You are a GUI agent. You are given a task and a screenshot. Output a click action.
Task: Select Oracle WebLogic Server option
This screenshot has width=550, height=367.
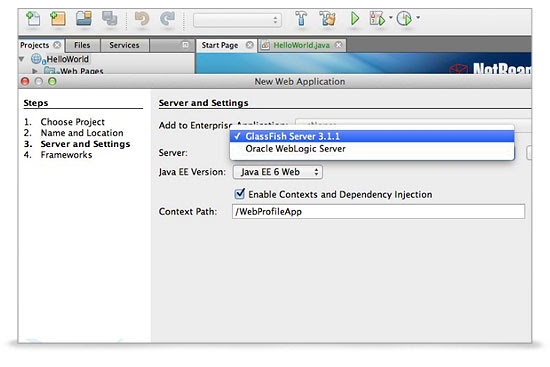pyautogui.click(x=372, y=149)
